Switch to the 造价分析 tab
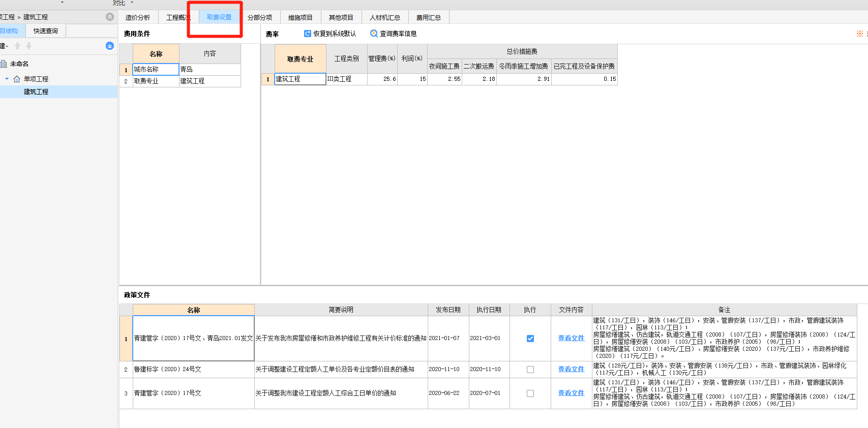868x428 pixels. click(138, 17)
